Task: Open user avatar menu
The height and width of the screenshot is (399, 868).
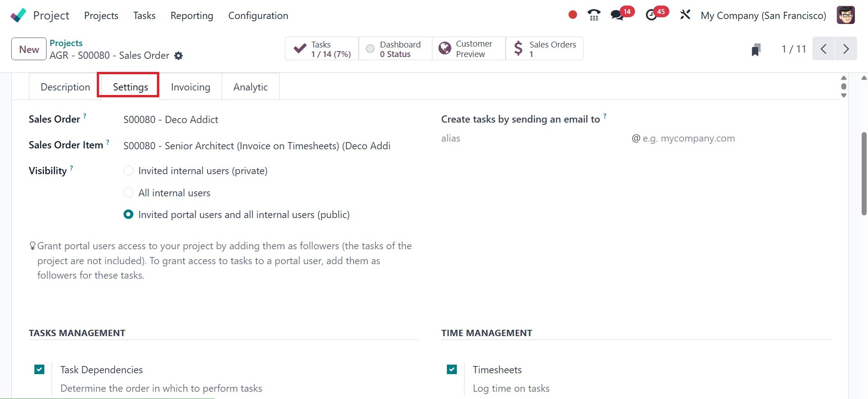Action: pos(845,15)
